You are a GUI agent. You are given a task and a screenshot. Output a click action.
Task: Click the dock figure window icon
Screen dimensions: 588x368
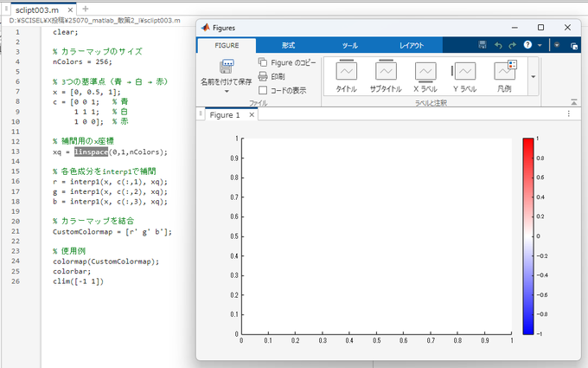pyautogui.click(x=574, y=46)
